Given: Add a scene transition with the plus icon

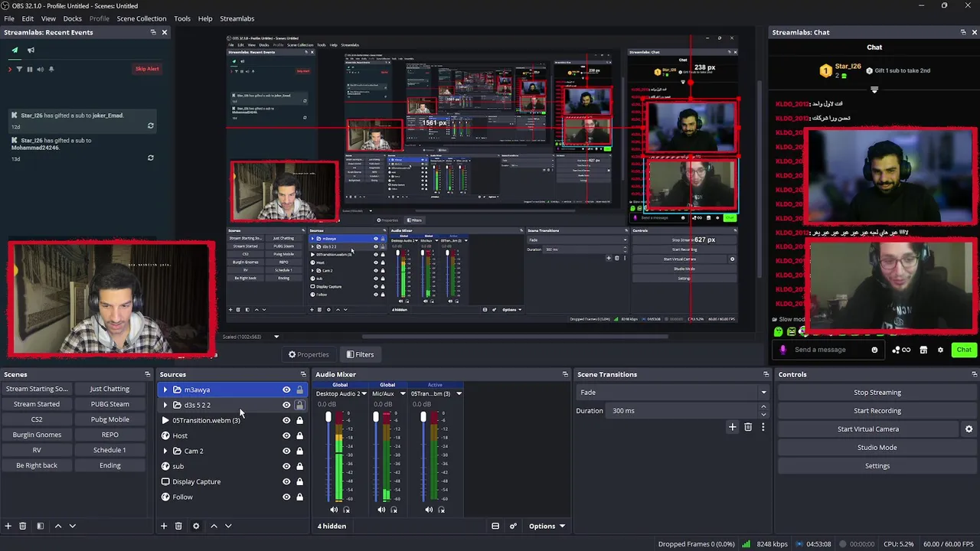Looking at the screenshot, I should click(x=732, y=427).
